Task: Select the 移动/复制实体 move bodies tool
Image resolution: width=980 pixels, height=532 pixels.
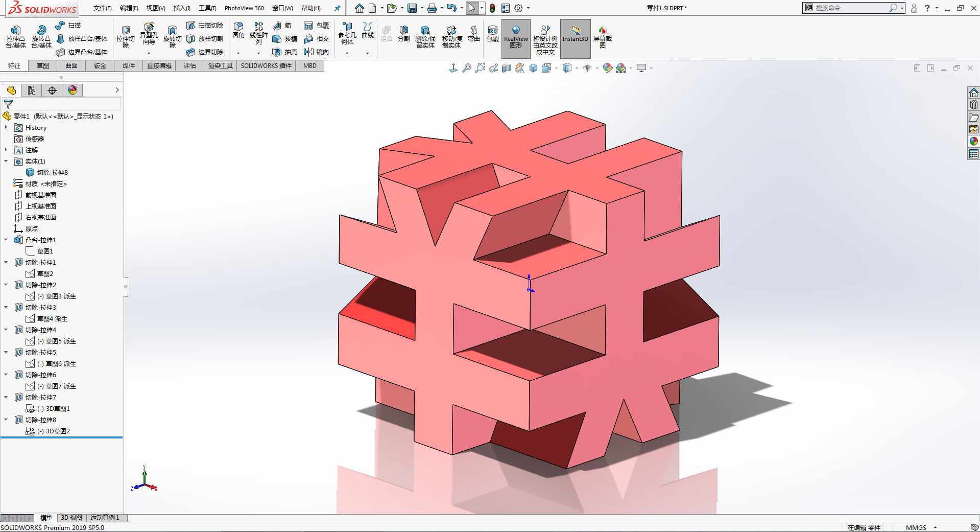Action: [x=452, y=37]
